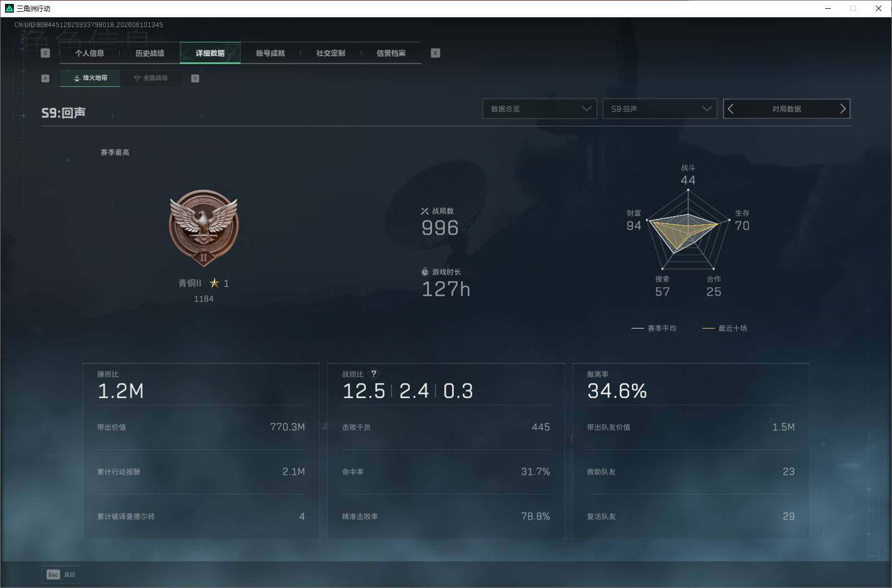Click the A key hint icon
This screenshot has height=588, width=892.
[x=45, y=79]
